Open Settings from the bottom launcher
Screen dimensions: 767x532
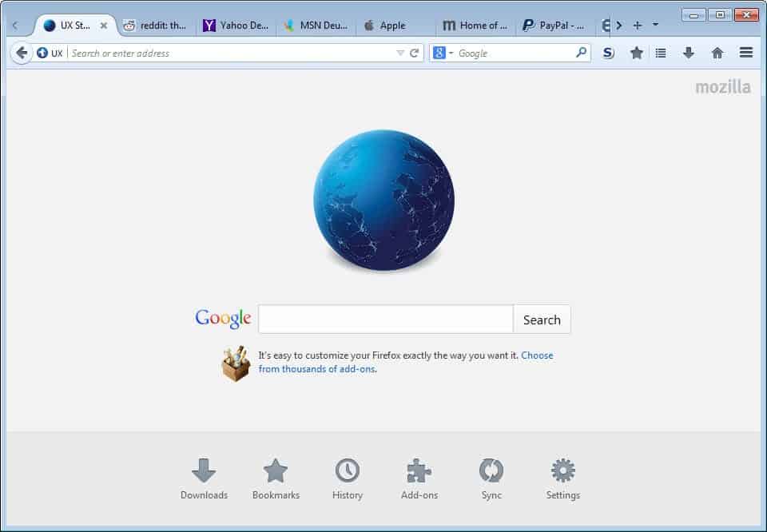(563, 479)
